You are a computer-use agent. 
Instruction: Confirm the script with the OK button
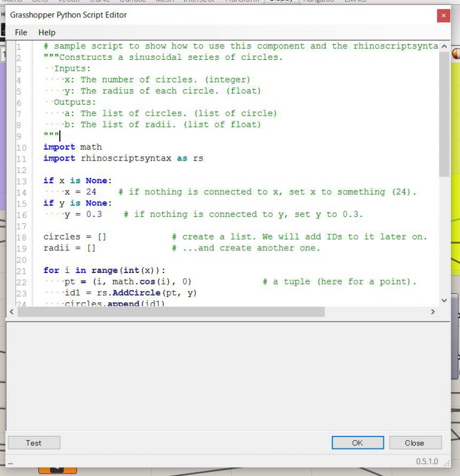[x=357, y=443]
